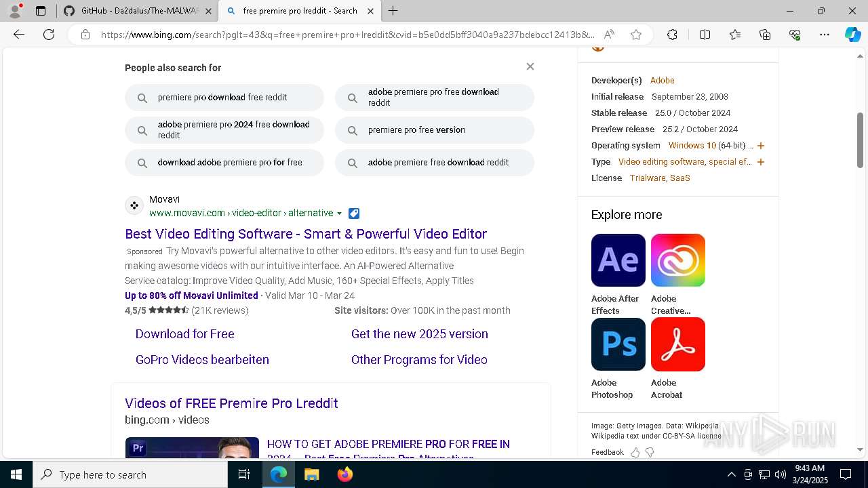Viewport: 868px width, 488px height.
Task: Open the Adobe developer link
Action: tap(663, 80)
